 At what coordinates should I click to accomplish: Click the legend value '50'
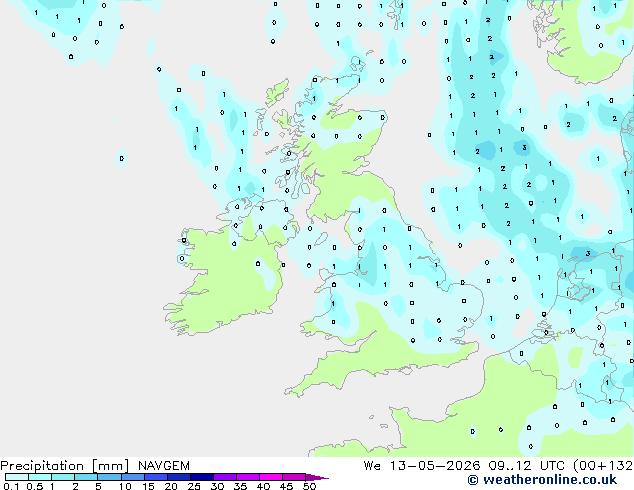coord(309,486)
